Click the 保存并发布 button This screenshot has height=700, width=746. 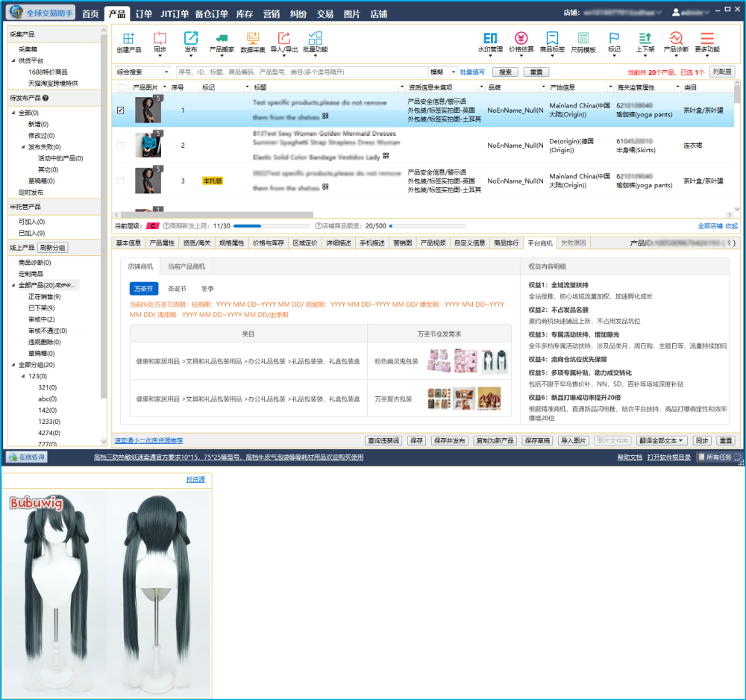(450, 440)
